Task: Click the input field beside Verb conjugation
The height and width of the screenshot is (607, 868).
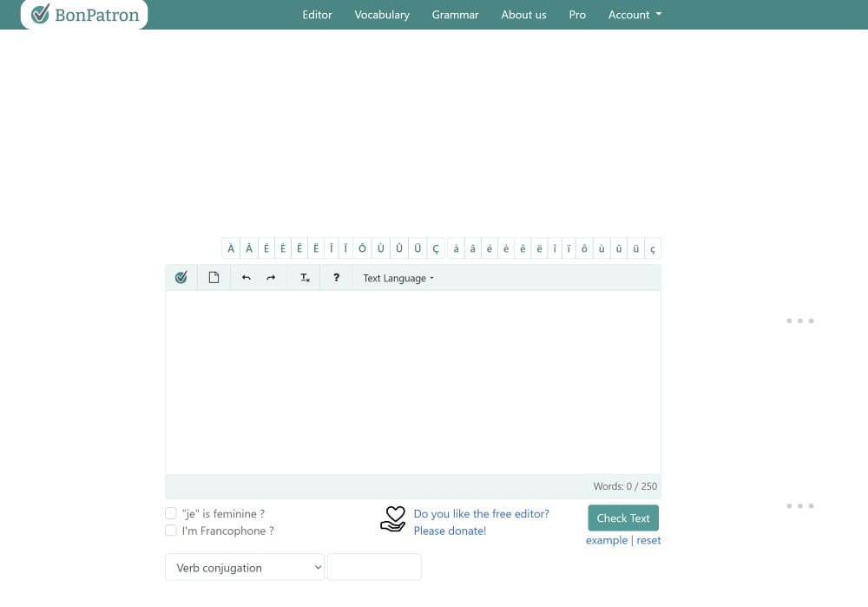Action: coord(374,567)
